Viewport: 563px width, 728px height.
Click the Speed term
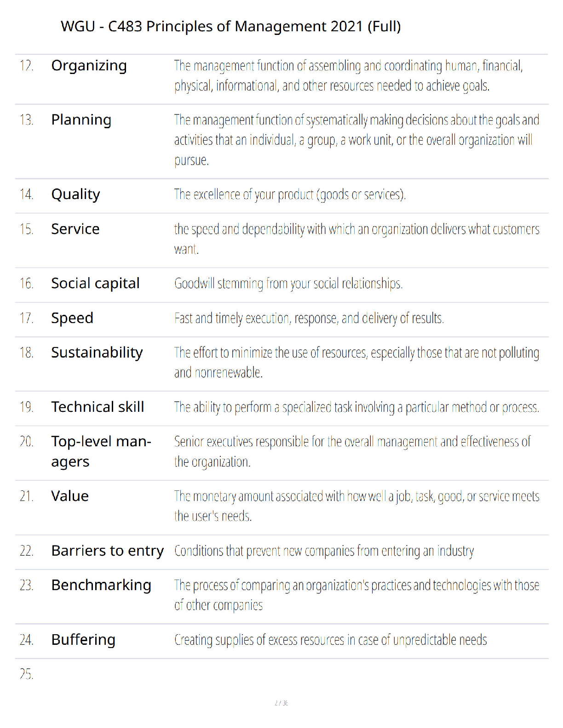[x=72, y=318]
